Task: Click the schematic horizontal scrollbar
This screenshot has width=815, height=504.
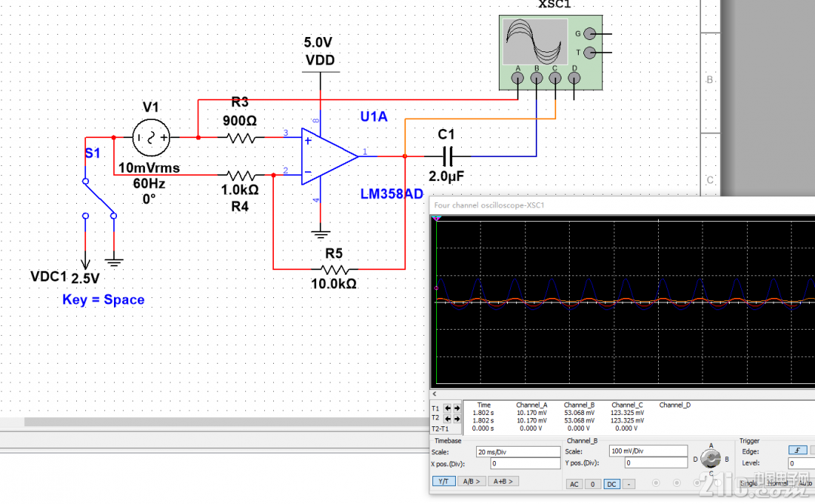Action: click(226, 422)
